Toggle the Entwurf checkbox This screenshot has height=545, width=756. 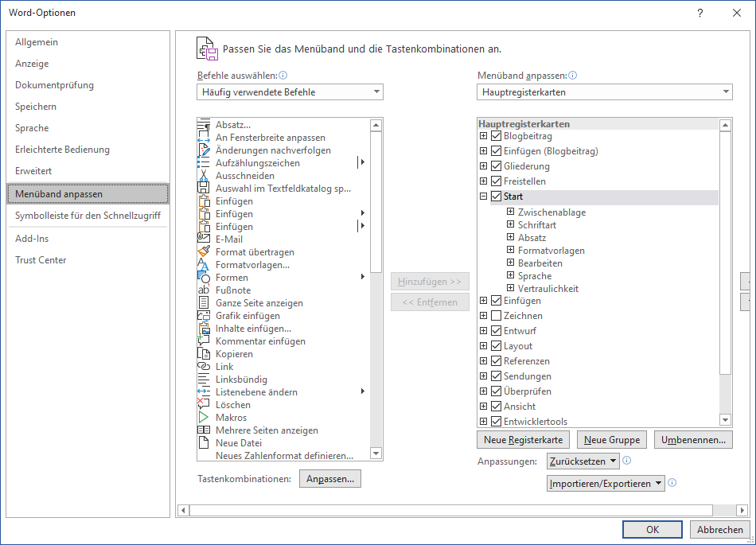496,330
